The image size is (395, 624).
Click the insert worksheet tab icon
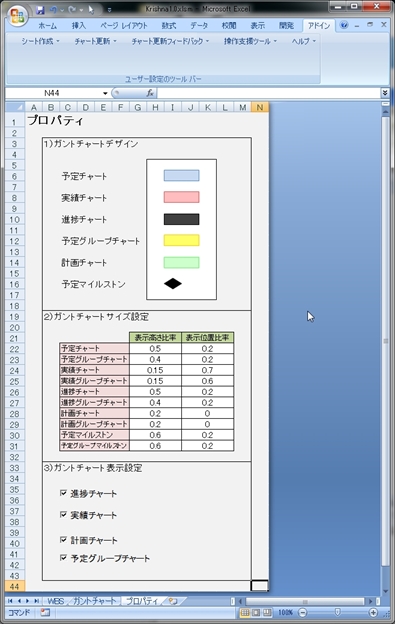pos(173,601)
